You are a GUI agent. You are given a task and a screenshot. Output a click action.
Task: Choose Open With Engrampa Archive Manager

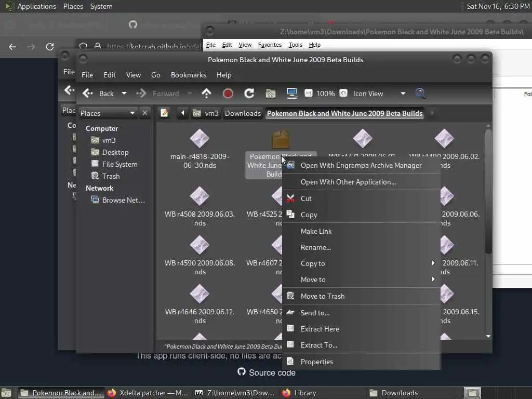click(x=362, y=165)
